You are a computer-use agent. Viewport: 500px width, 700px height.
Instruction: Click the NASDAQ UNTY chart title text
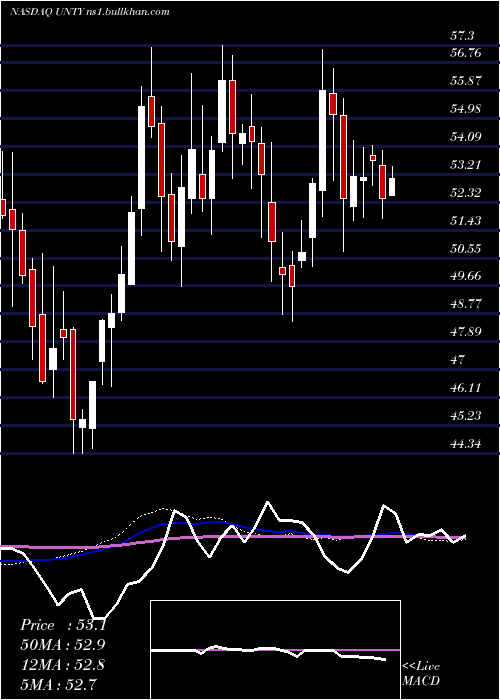point(89,12)
